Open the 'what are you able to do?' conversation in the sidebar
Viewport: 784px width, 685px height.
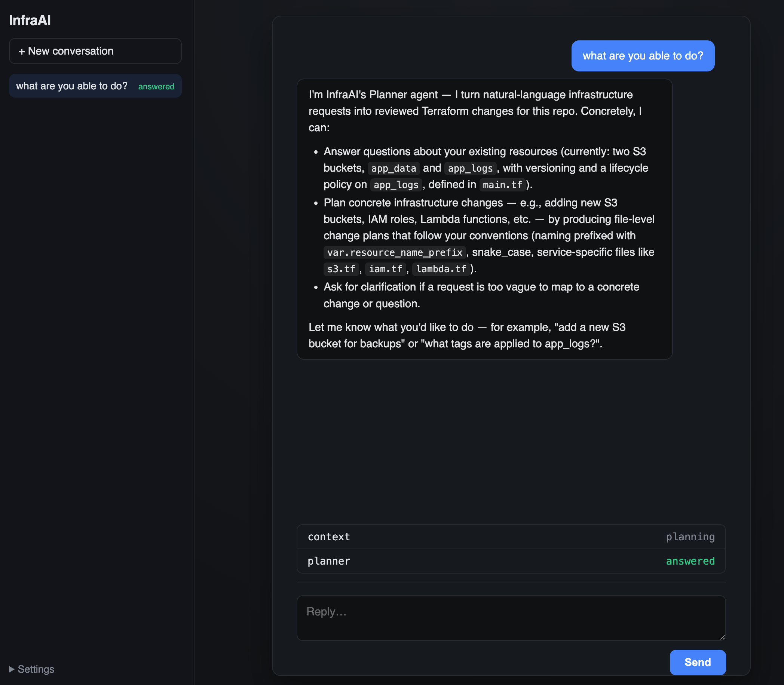95,86
